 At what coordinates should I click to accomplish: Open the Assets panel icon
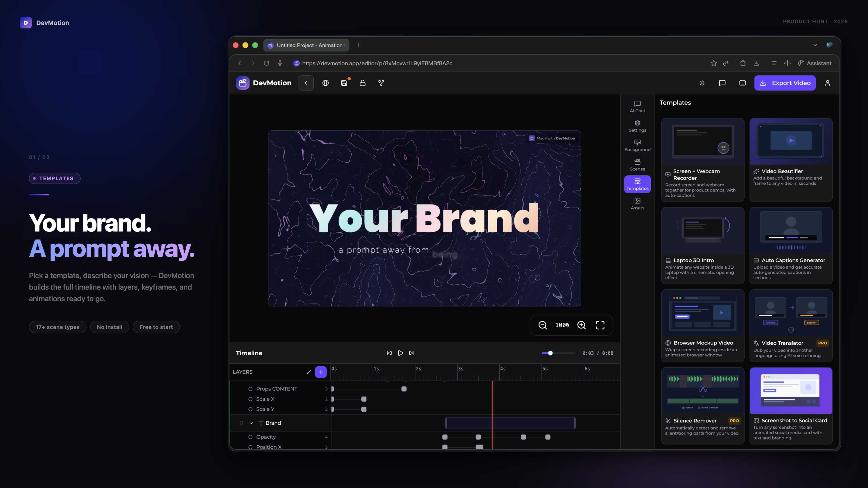(x=637, y=203)
